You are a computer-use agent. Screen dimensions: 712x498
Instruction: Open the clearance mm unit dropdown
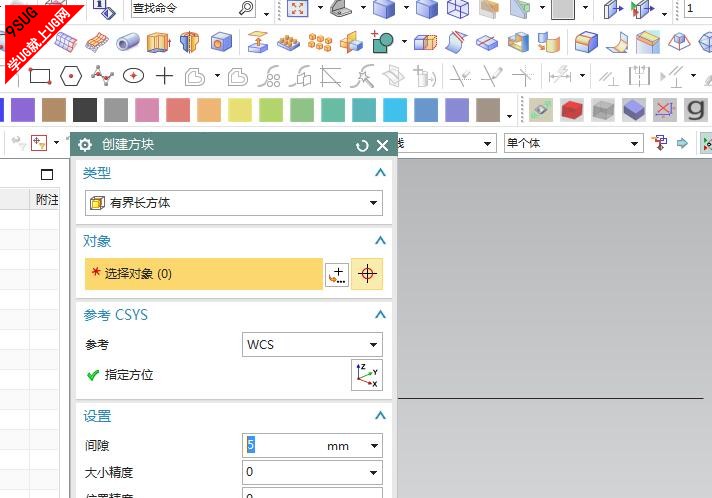point(374,446)
